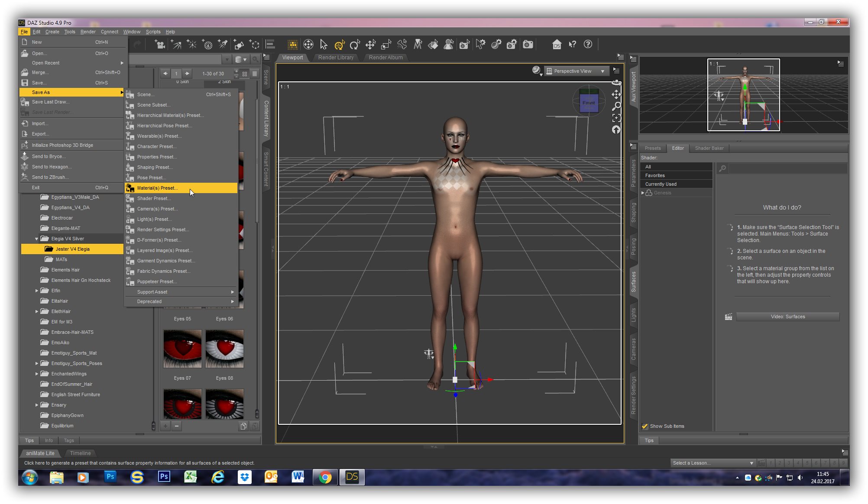
Task: Click the Surfaces search input field
Action: pyautogui.click(x=787, y=168)
